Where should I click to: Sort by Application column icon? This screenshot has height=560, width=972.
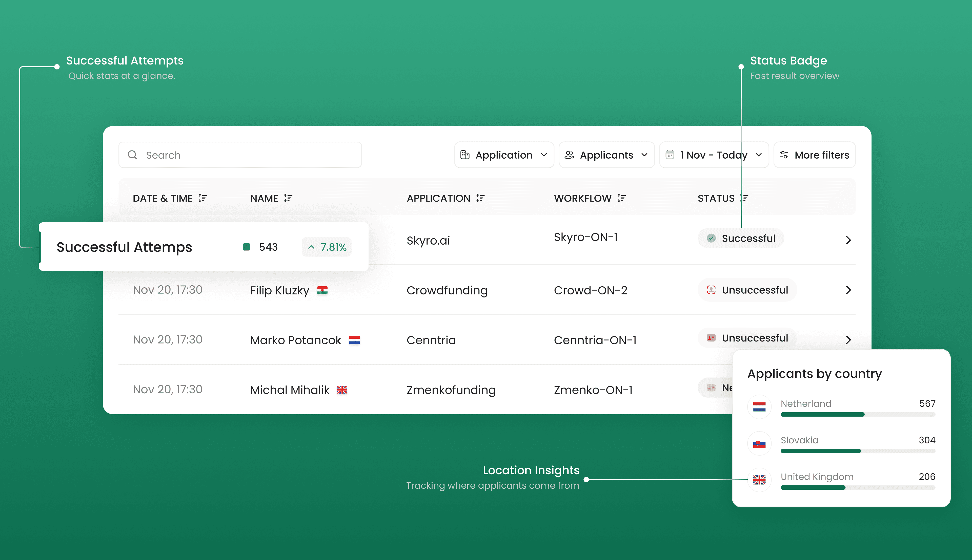[480, 198]
